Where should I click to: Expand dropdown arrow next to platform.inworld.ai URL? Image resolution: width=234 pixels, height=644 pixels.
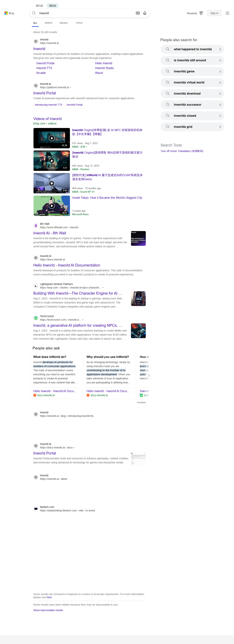click(x=70, y=88)
